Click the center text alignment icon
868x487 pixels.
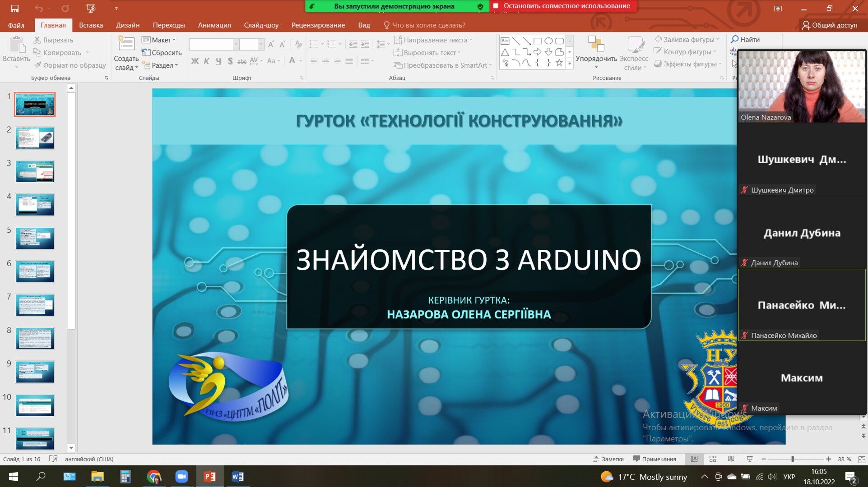325,61
